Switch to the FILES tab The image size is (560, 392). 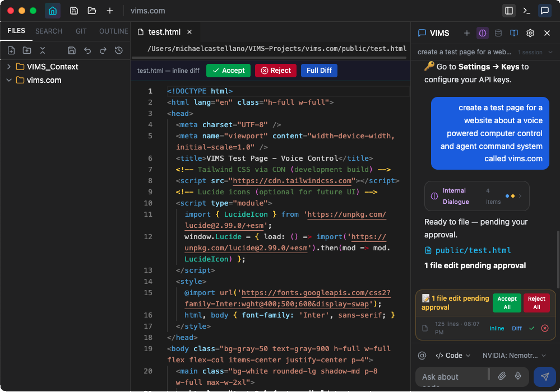(x=16, y=31)
